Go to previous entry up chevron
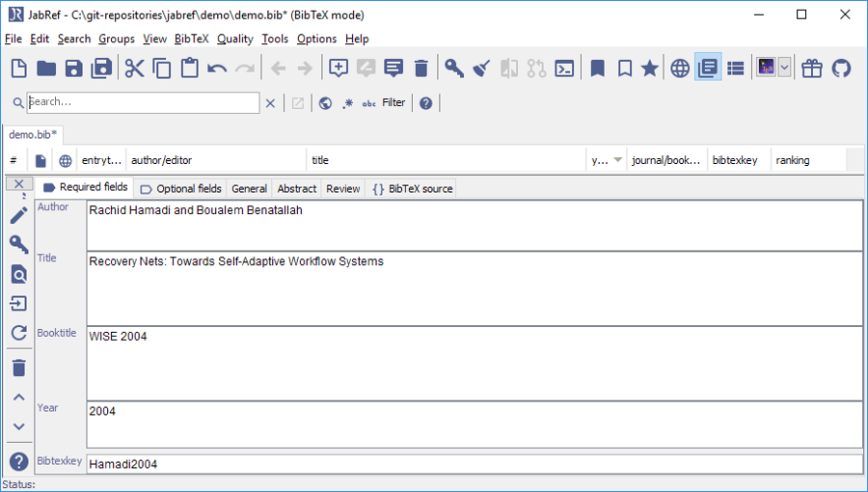Screen dimensions: 868x492 pyautogui.click(x=19, y=397)
